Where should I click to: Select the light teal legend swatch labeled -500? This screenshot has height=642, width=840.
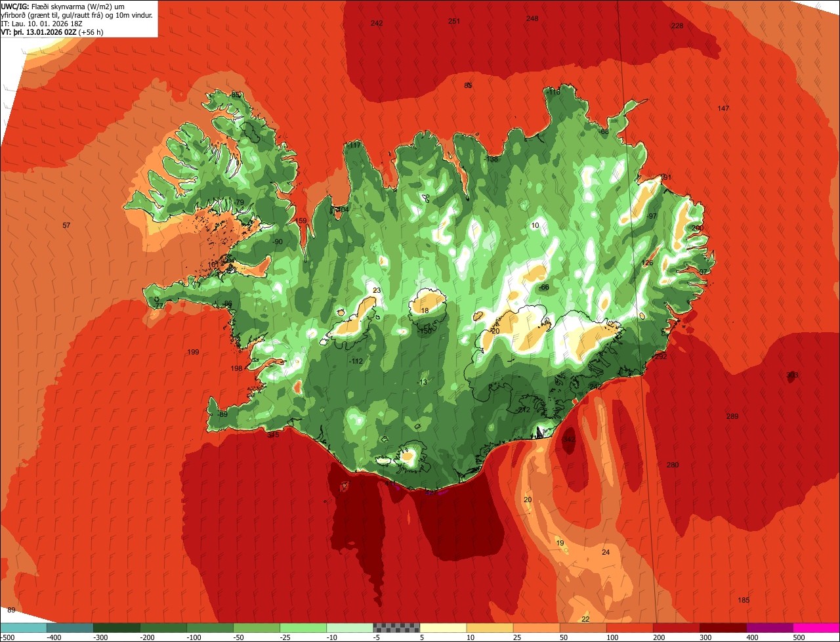(23, 628)
